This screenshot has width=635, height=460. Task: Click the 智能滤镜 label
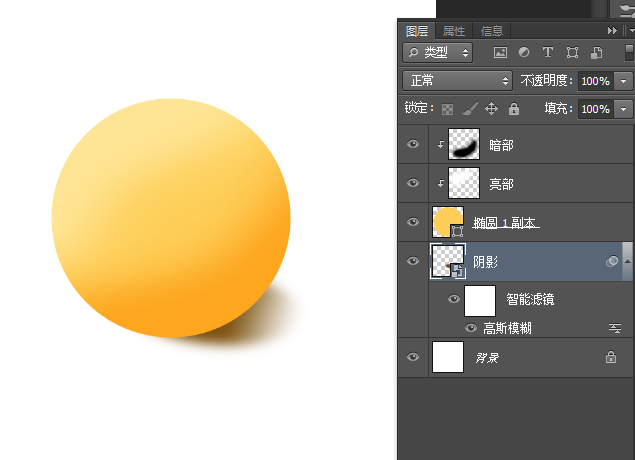(530, 299)
